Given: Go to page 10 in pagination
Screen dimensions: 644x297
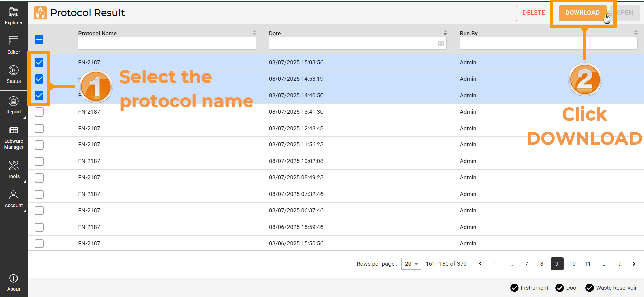Looking at the screenshot, I should pyautogui.click(x=572, y=264).
